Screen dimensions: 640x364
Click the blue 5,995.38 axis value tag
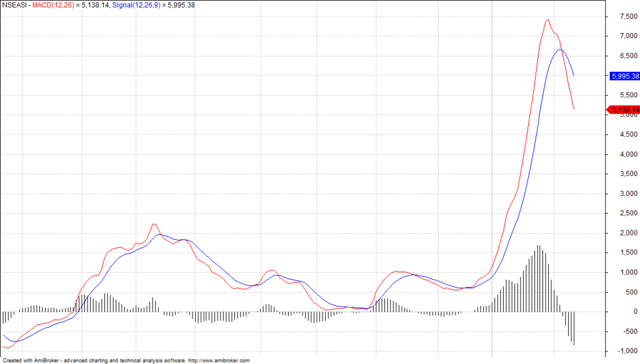pyautogui.click(x=624, y=76)
